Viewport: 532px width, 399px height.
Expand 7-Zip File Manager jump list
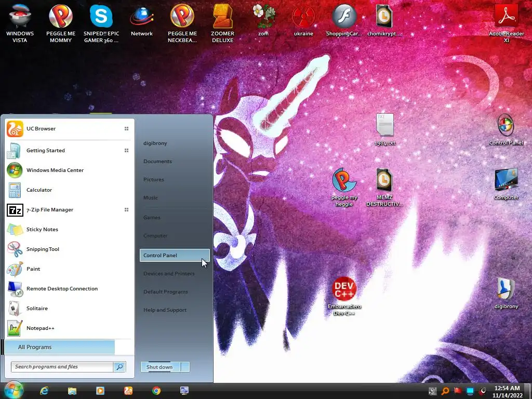(126, 210)
